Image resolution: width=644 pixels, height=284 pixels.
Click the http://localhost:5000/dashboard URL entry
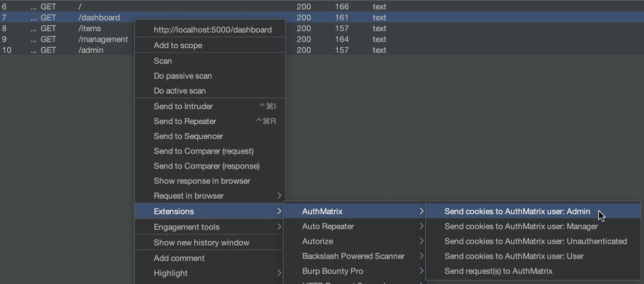(x=210, y=30)
